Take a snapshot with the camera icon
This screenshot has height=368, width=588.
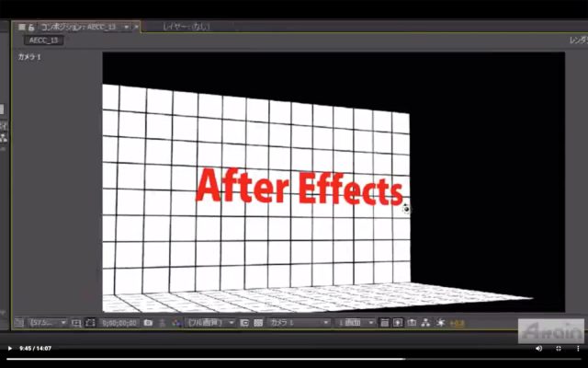(x=148, y=323)
